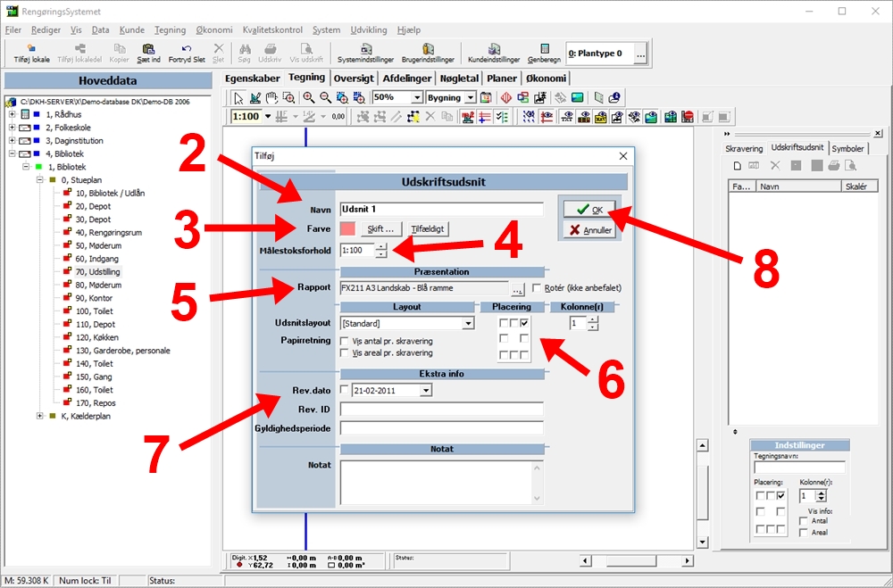Click the Kopier toolbar icon
The width and height of the screenshot is (893, 588).
(x=119, y=53)
